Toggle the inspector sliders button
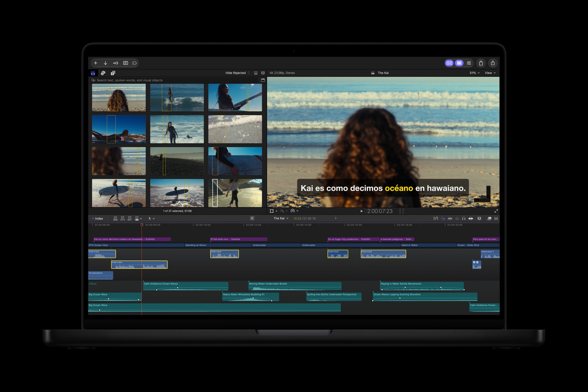Screen dimensions: 588x392 tap(469, 63)
